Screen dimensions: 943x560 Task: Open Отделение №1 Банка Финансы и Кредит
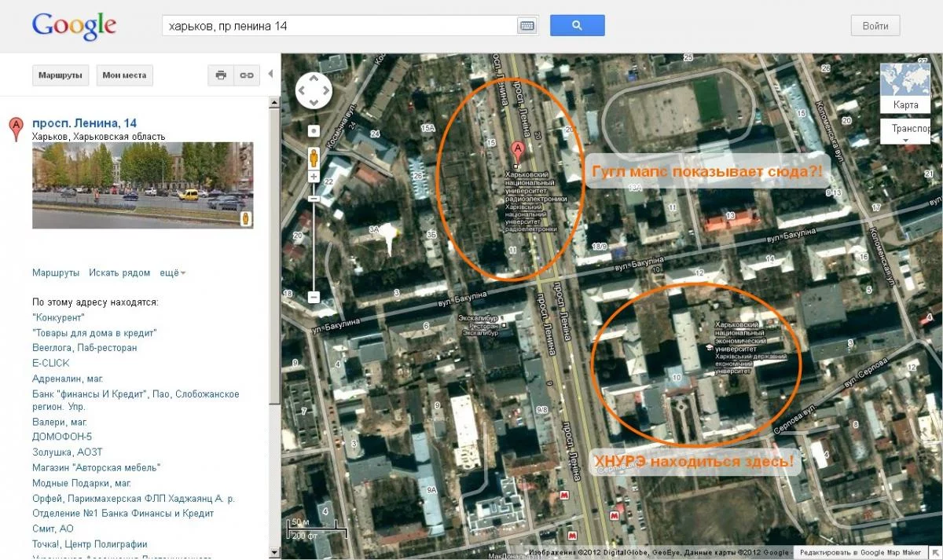[x=123, y=513]
